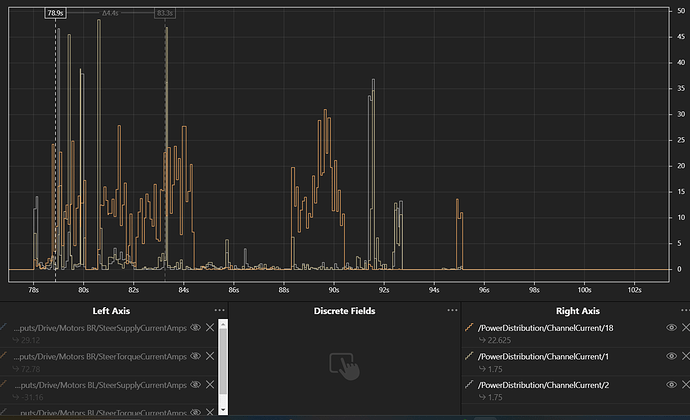The height and width of the screenshot is (420, 690).
Task: Click the Discrete Fields header
Action: point(345,311)
